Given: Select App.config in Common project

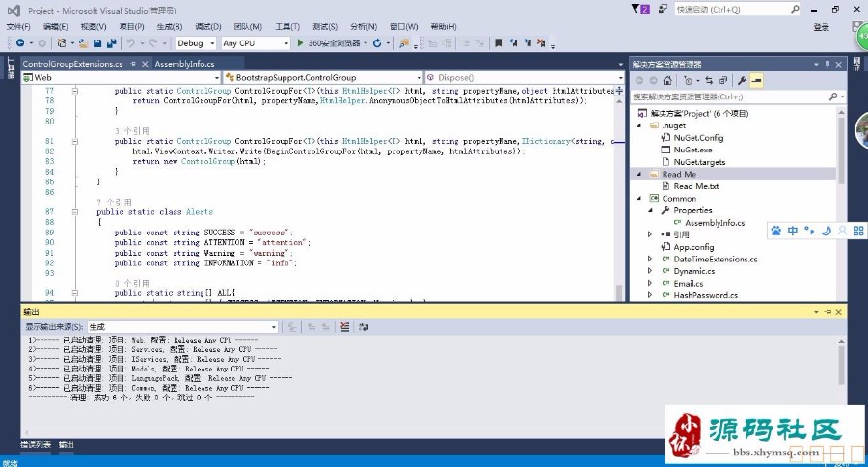Looking at the screenshot, I should tap(693, 247).
